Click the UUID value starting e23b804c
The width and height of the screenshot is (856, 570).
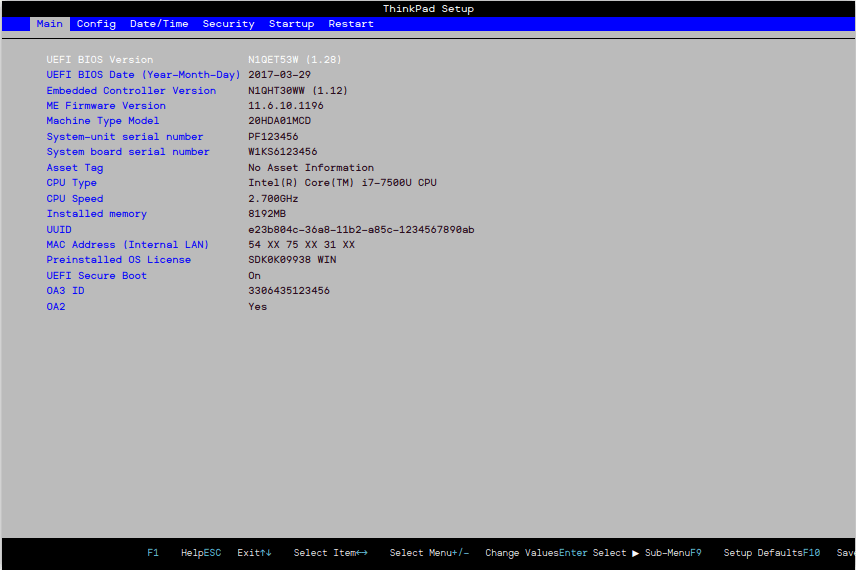coord(361,230)
